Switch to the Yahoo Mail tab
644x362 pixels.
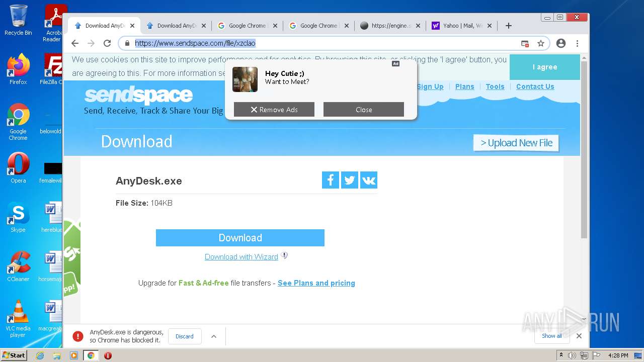(462, 26)
